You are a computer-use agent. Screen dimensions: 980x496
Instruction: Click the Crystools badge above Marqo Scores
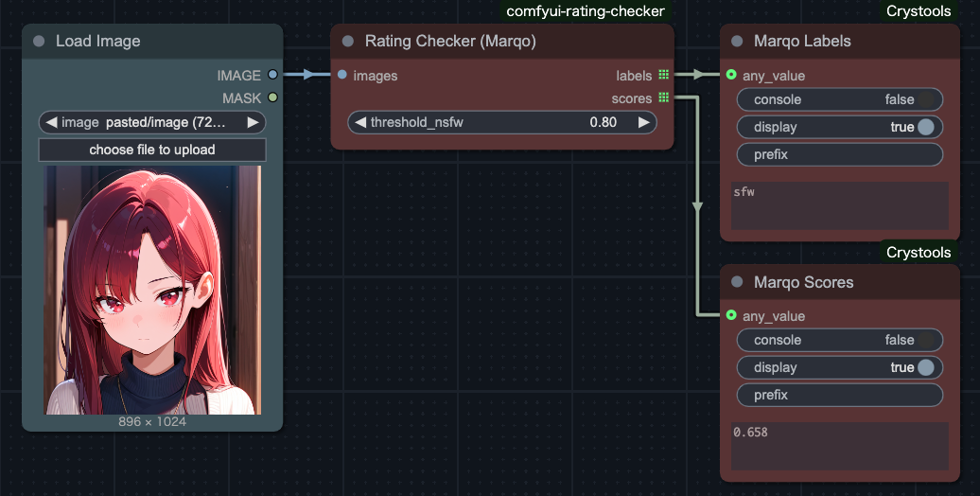(919, 252)
